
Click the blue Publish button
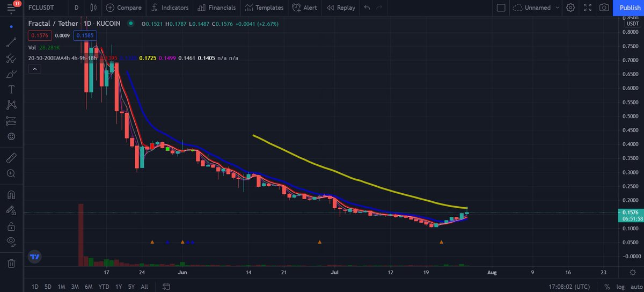(x=630, y=8)
